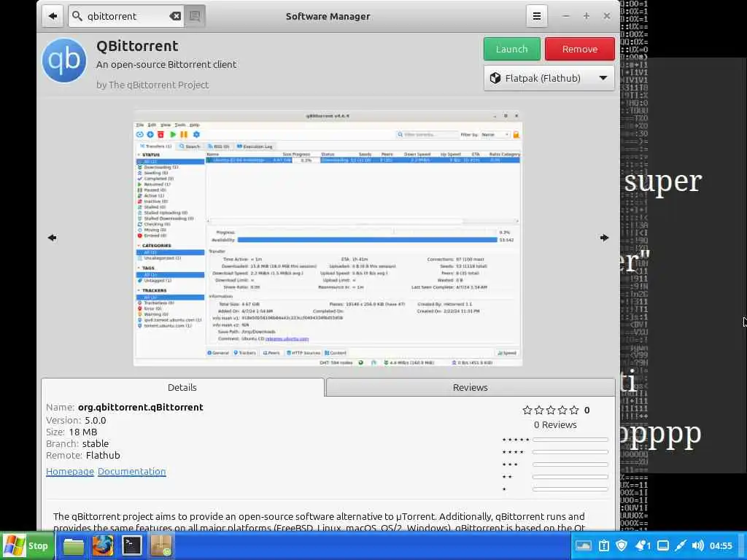This screenshot has width=747, height=560.
Task: Select the Software Manager package taskbar icon
Action: click(x=161, y=546)
